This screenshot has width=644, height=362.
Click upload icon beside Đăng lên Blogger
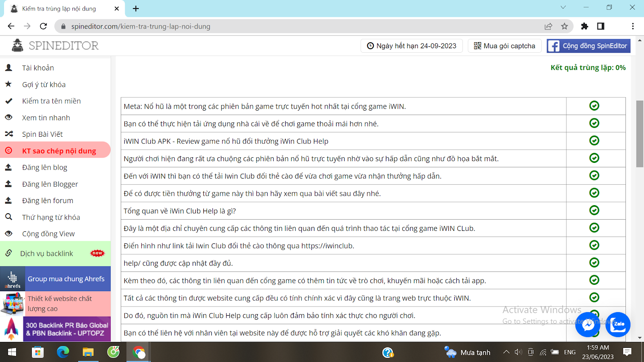[x=8, y=184]
